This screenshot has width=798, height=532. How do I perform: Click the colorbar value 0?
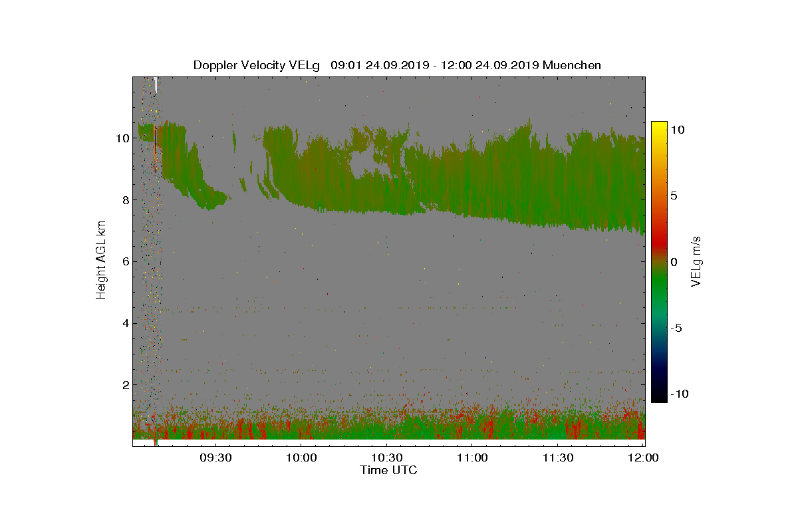[x=674, y=262]
